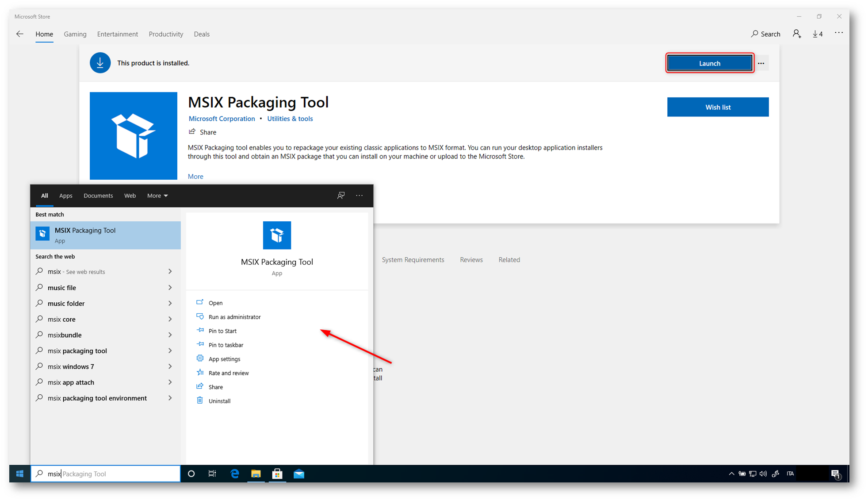Click the Pin to taskbar pin icon
Image resolution: width=868 pixels, height=501 pixels.
pos(200,344)
